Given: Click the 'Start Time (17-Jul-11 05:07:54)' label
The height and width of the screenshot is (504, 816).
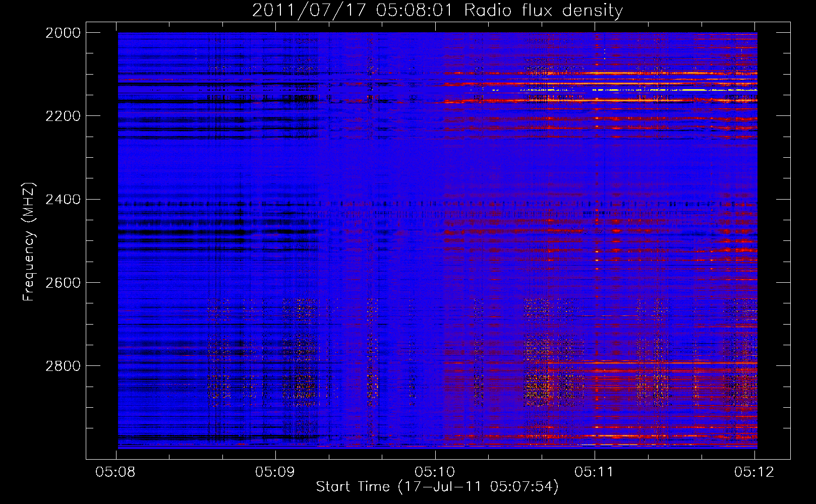Looking at the screenshot, I should point(437,487).
